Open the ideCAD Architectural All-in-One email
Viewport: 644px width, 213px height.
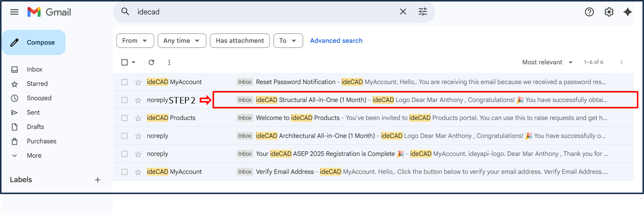coord(373,136)
